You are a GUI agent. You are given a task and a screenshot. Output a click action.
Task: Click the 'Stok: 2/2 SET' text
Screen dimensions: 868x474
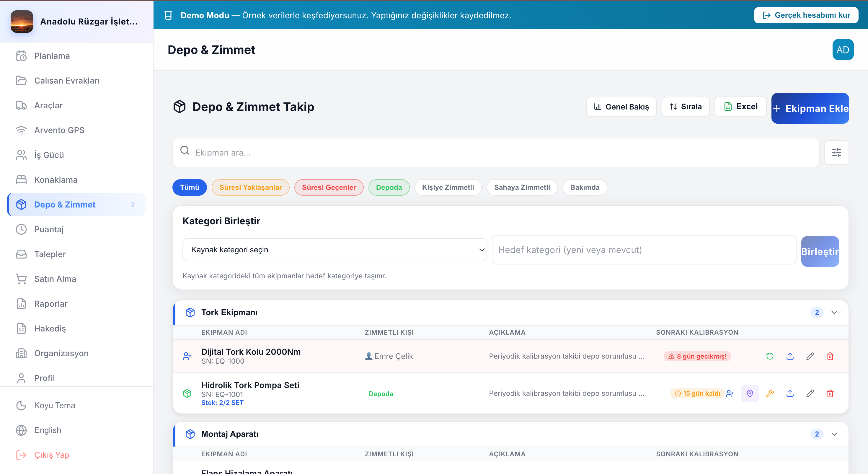222,403
